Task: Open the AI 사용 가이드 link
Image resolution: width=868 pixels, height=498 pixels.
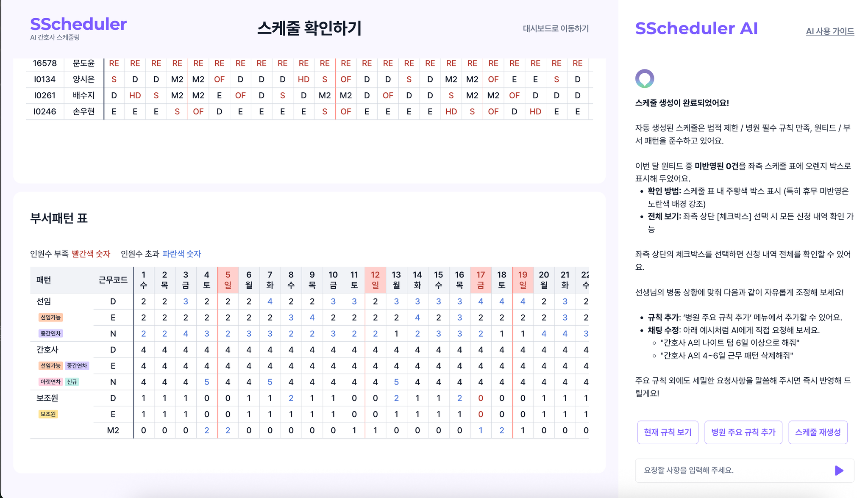Action: point(830,31)
